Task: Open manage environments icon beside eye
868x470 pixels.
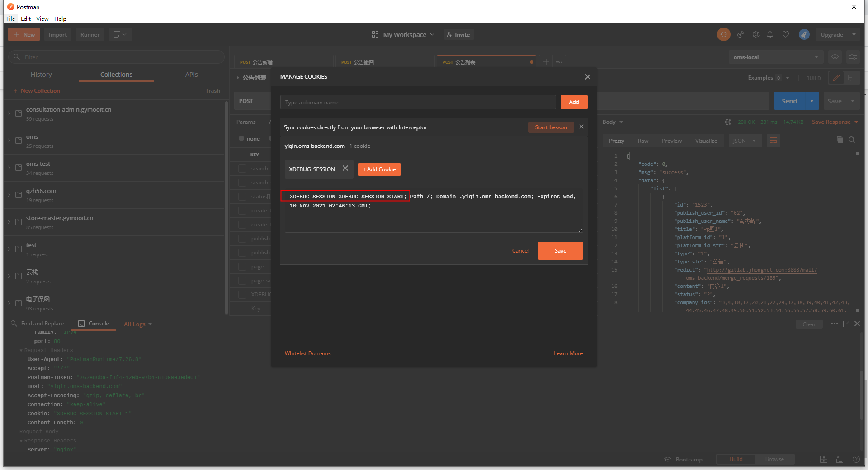Action: 853,57
